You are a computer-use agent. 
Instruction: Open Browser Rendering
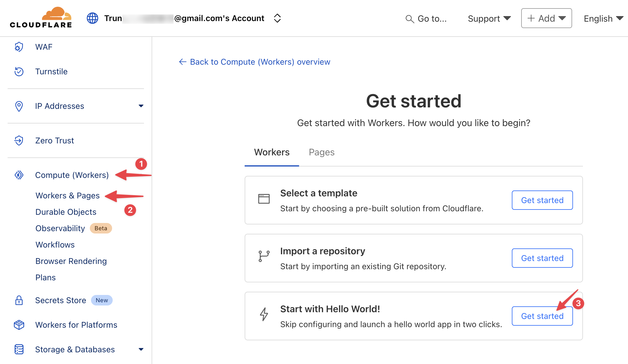click(x=71, y=261)
